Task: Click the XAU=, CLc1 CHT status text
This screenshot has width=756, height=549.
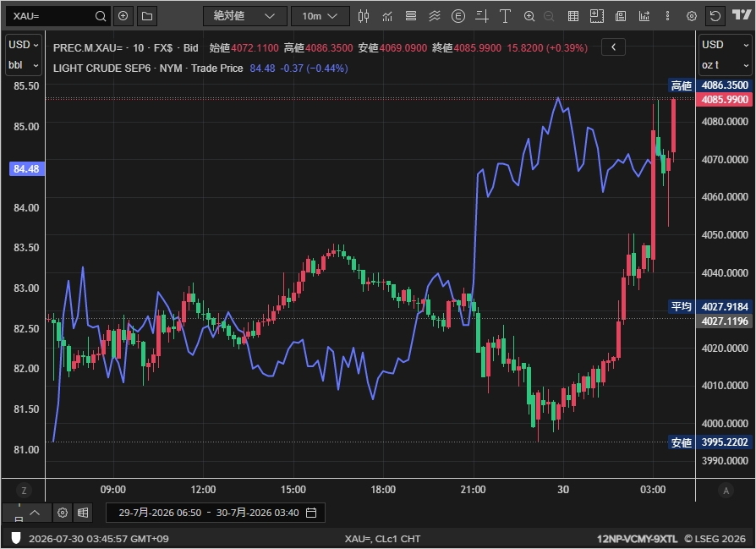Action: tap(382, 538)
